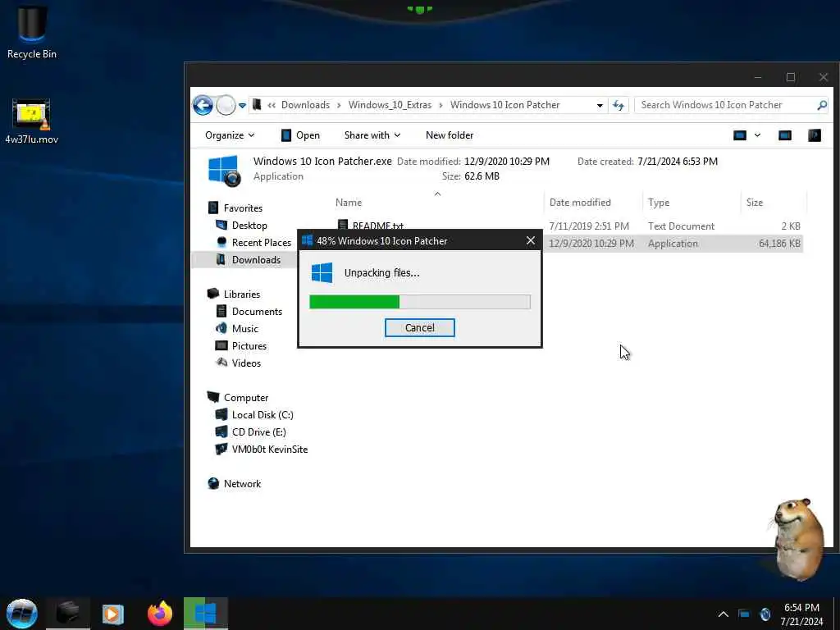Open Explorer help icon in toolbar
The image size is (840, 630).
815,135
